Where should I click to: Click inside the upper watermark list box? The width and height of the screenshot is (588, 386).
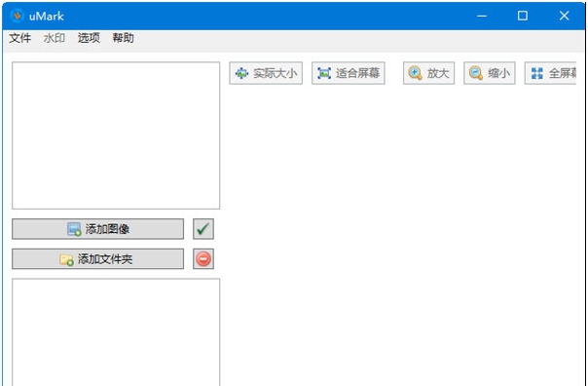[116, 135]
